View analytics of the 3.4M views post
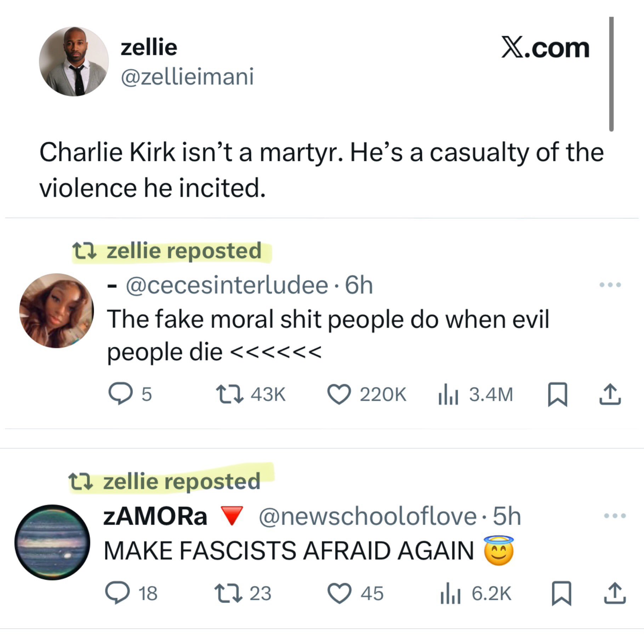This screenshot has height=644, width=644. (448, 395)
